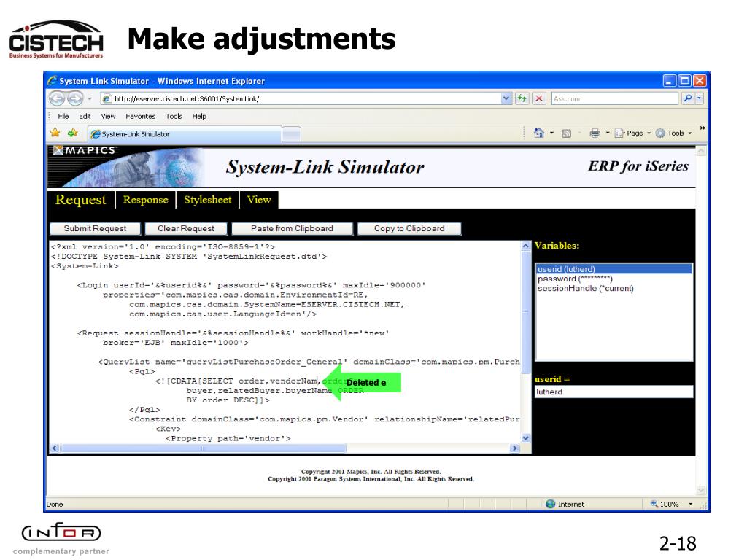Viewport: 747px width, 560px height.
Task: Open the View menu in the menu bar
Action: pos(108,116)
